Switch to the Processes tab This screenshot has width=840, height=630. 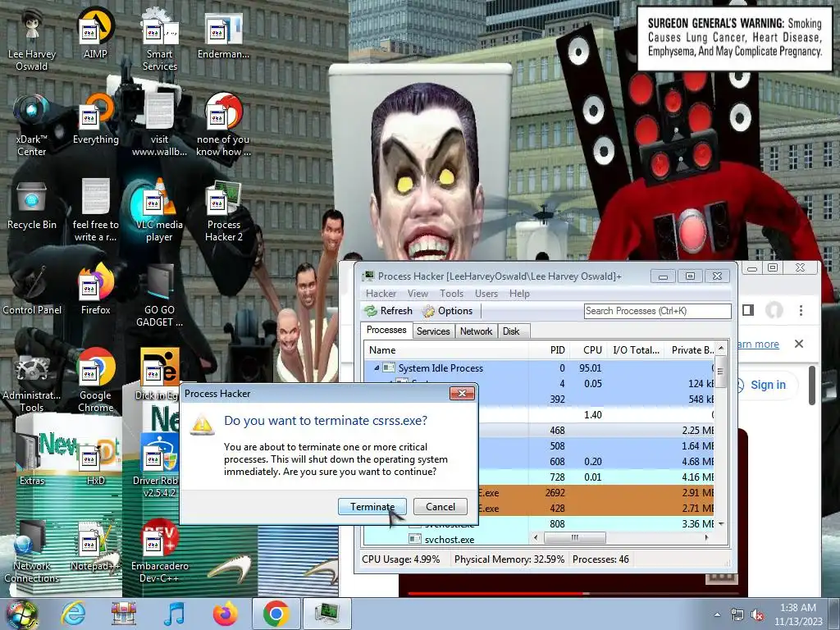(x=386, y=330)
